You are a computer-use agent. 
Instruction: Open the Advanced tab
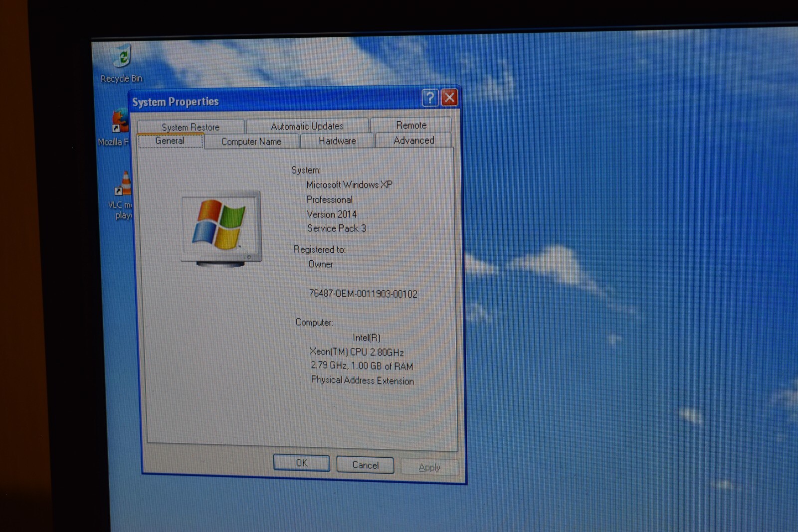[x=413, y=141]
